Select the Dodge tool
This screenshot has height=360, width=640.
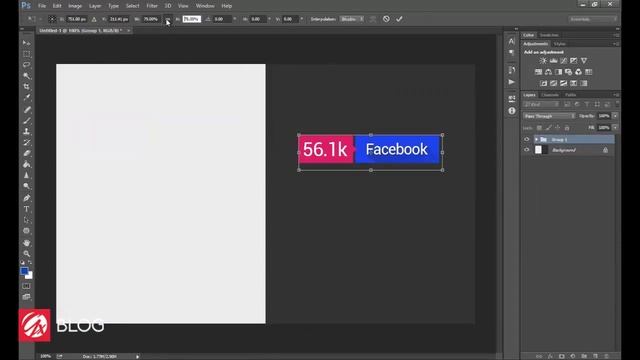pos(27,186)
